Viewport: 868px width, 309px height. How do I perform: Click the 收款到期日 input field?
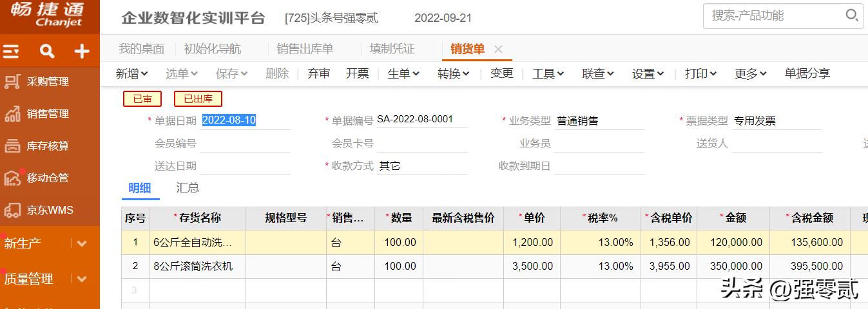599,165
